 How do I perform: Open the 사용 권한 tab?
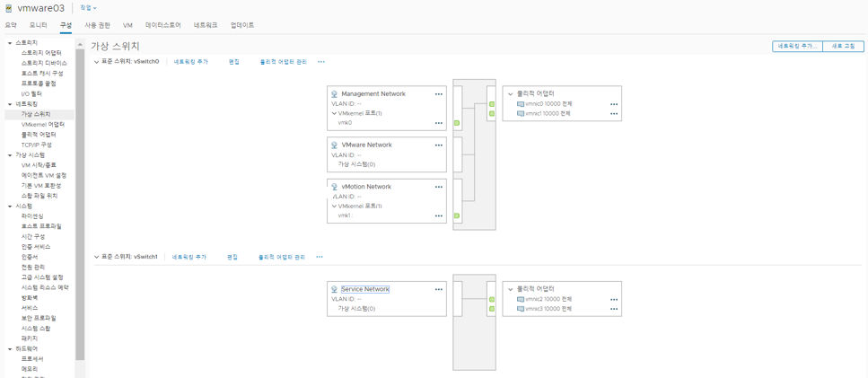click(98, 25)
